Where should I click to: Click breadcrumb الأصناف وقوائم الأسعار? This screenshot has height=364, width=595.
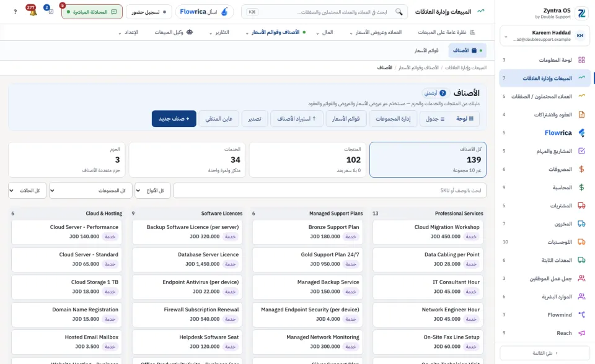(x=418, y=67)
